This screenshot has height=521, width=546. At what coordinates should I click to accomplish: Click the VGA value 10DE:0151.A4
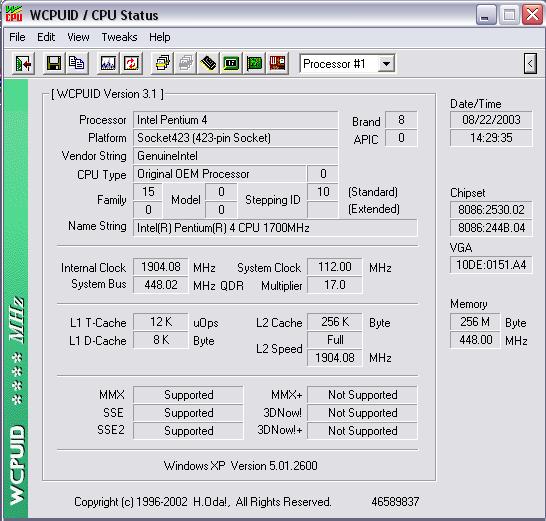click(491, 265)
